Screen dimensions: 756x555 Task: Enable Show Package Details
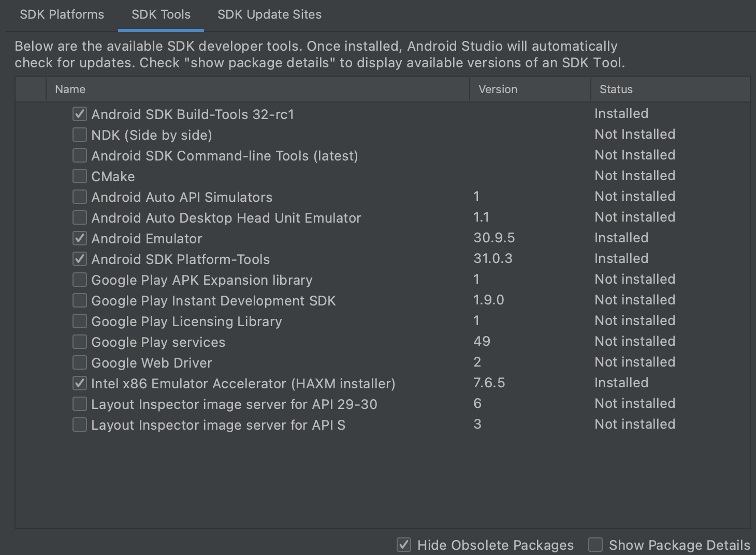pyautogui.click(x=595, y=545)
